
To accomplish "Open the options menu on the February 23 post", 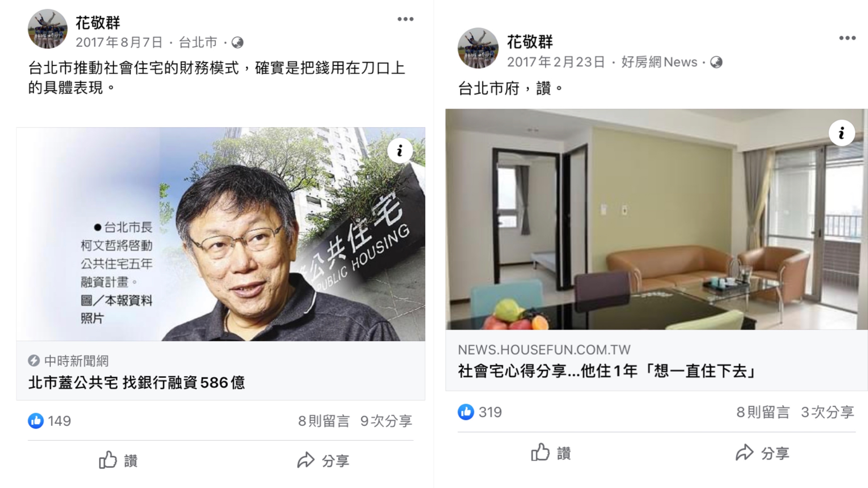I will (848, 38).
